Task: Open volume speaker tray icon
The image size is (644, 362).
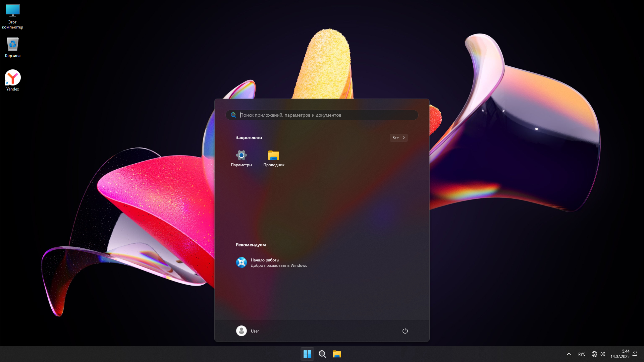Action: click(602, 354)
